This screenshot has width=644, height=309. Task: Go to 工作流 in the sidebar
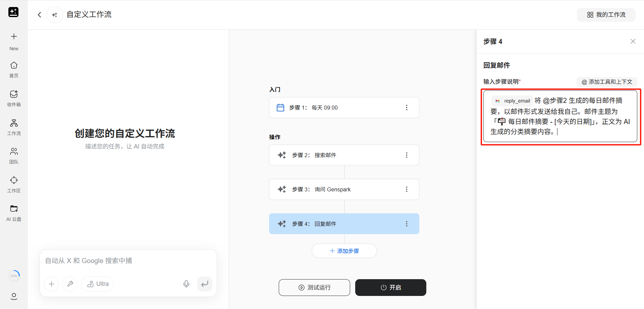pyautogui.click(x=14, y=123)
